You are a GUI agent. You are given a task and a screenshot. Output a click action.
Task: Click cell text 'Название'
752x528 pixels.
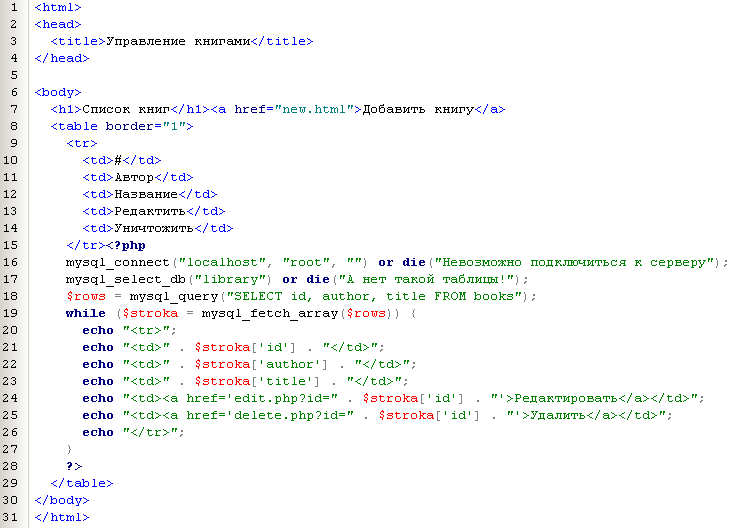point(146,194)
